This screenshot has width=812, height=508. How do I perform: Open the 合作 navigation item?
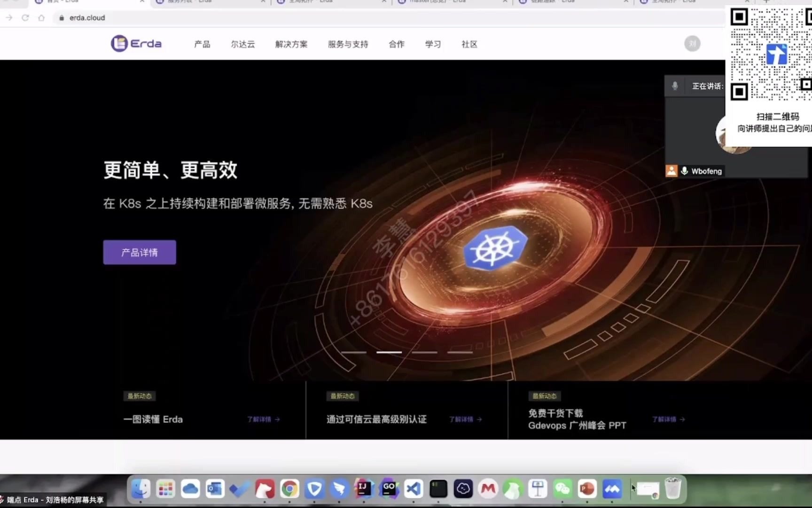pos(397,44)
